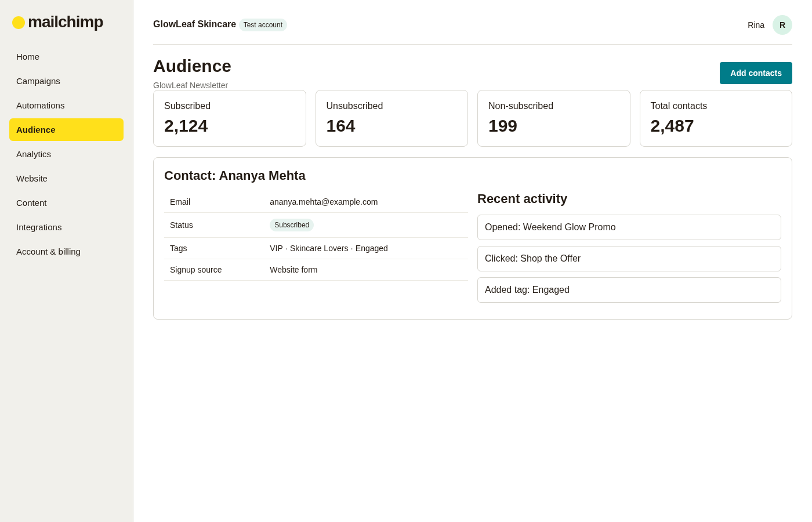Open Content in sidebar
The width and height of the screenshot is (812, 522).
(66, 203)
